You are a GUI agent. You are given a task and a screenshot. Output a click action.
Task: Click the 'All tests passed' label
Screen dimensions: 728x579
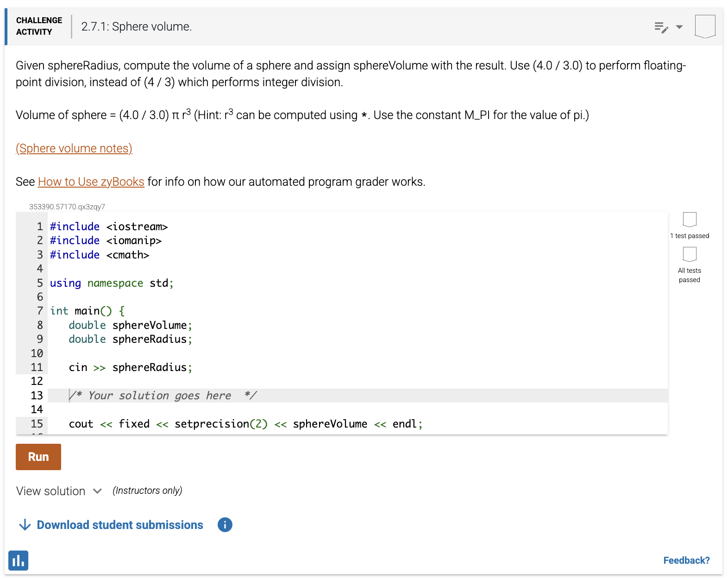point(690,275)
